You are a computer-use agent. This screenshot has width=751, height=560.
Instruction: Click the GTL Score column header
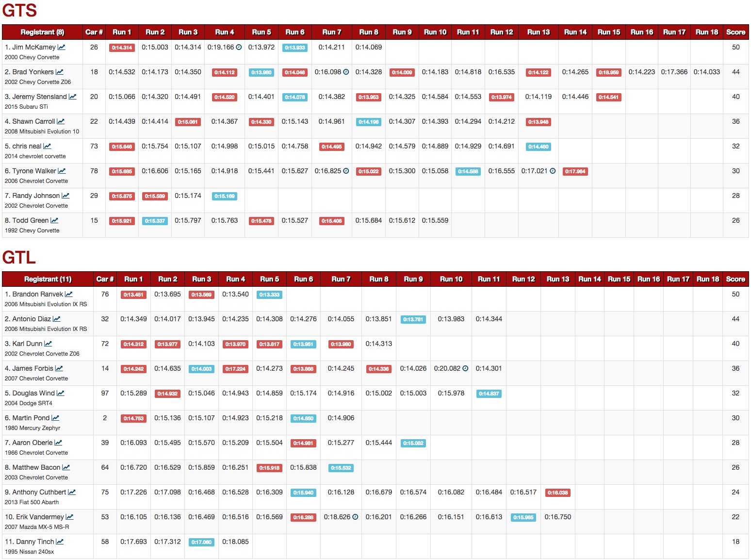pos(735,279)
